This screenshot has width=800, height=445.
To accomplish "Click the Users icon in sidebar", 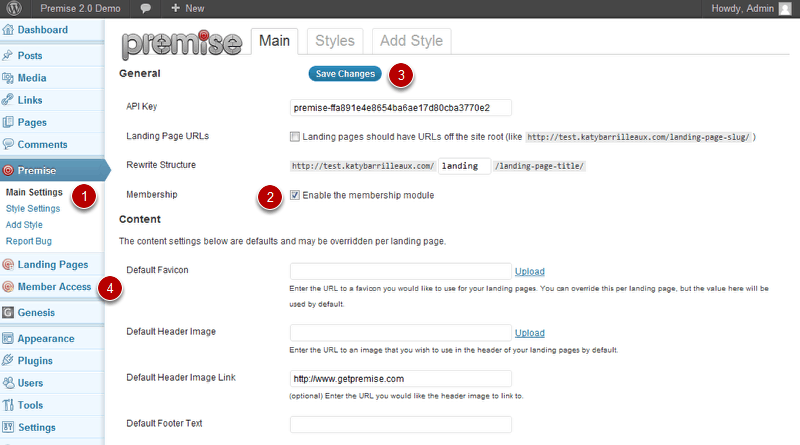I will pyautogui.click(x=8, y=383).
